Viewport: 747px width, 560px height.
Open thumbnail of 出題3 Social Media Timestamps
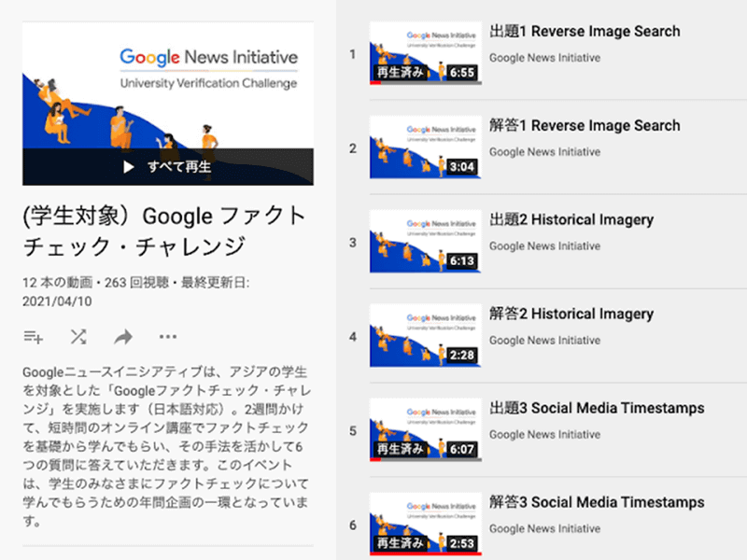(426, 430)
